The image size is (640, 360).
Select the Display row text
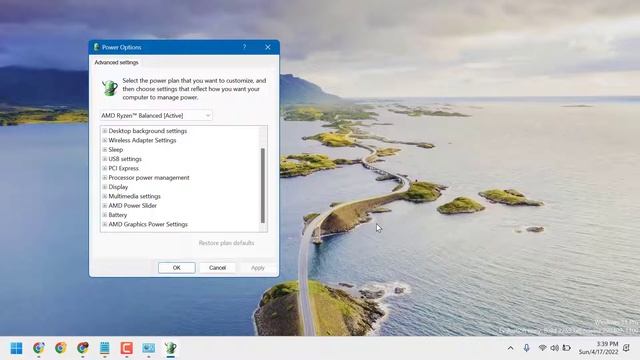tap(118, 187)
